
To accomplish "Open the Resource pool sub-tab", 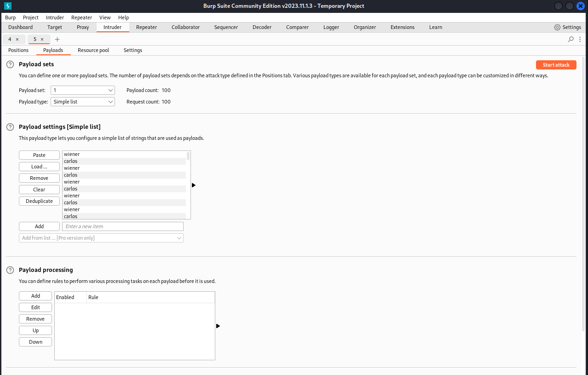I will (x=93, y=50).
